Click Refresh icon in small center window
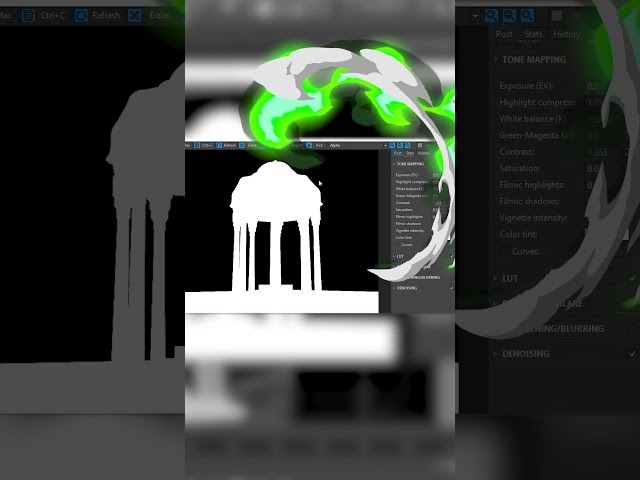The image size is (640, 480). click(x=219, y=145)
